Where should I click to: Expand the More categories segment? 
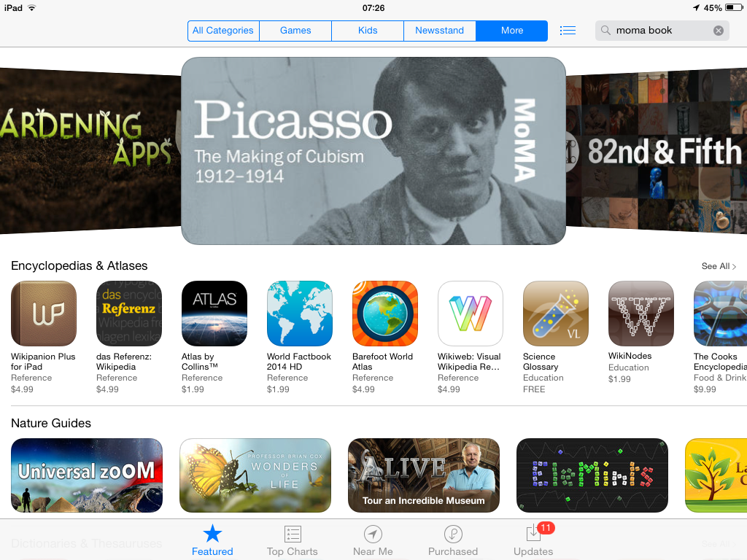click(x=511, y=31)
